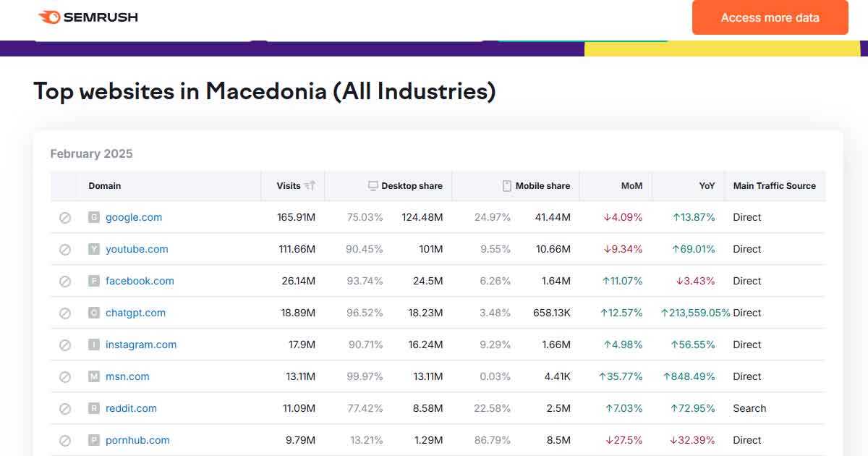This screenshot has height=456, width=868.
Task: Click the 72.95% YoY value for reddit.com
Action: pos(693,408)
